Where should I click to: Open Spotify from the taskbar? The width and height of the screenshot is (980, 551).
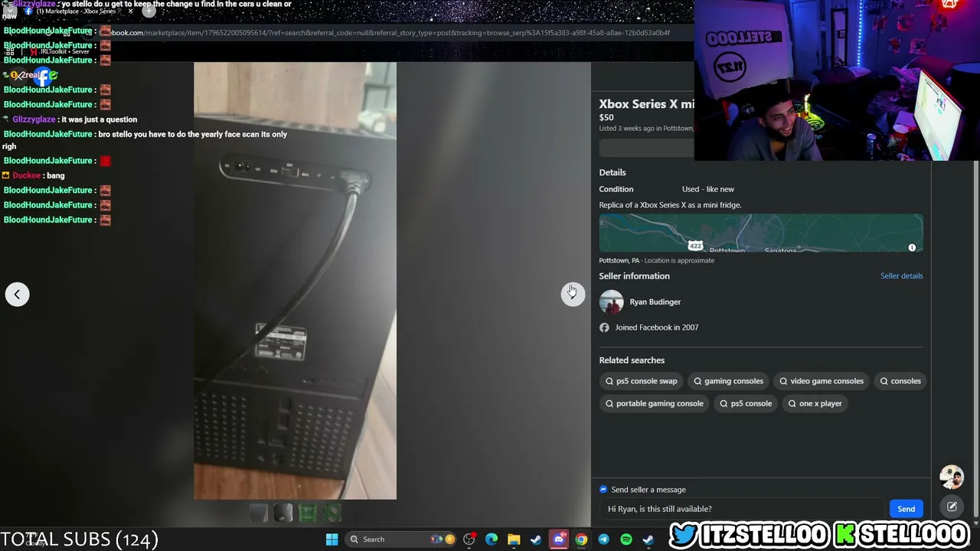pos(626,540)
